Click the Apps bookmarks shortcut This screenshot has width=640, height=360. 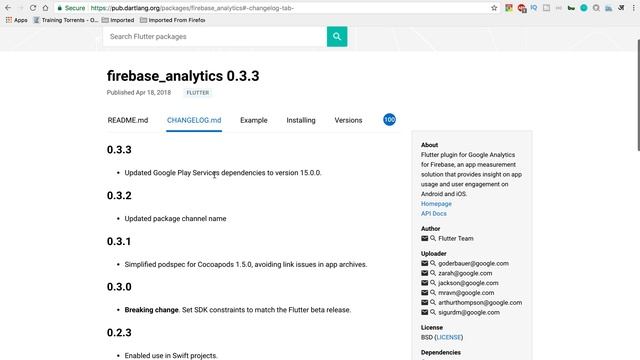(x=16, y=20)
